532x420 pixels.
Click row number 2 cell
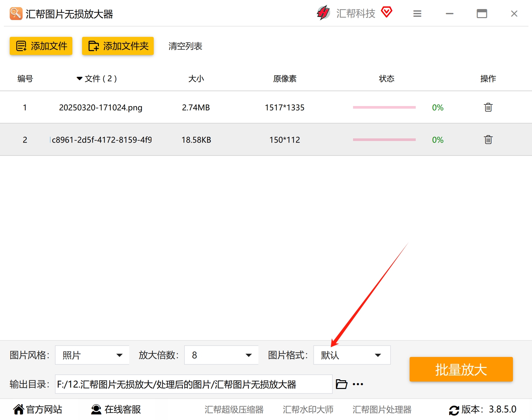[x=25, y=140]
